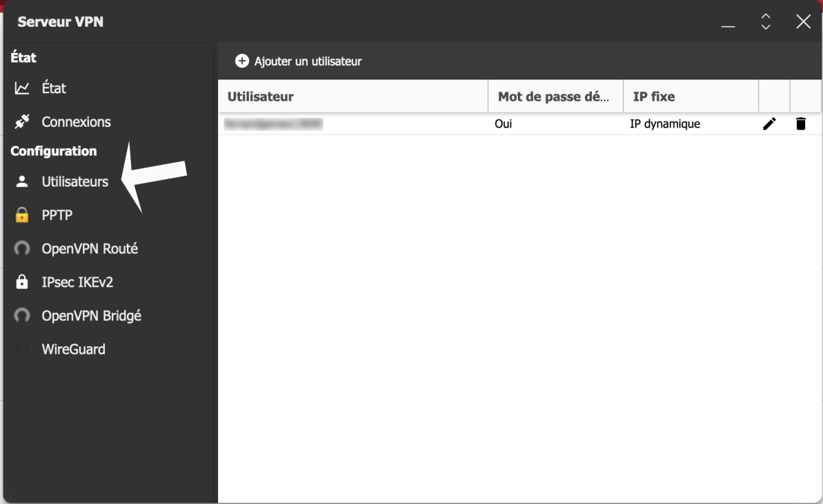Click the 'IP dynamique' cell
This screenshot has width=823, height=504.
(x=665, y=124)
